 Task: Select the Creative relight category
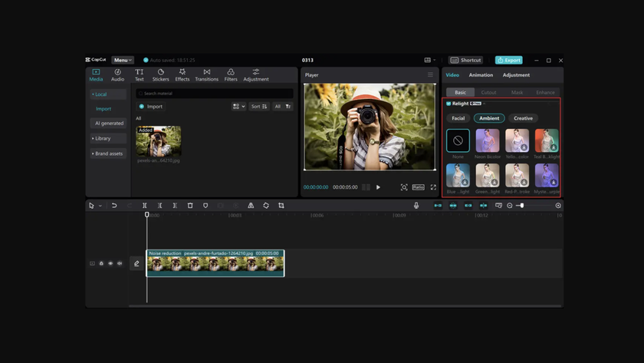point(523,118)
